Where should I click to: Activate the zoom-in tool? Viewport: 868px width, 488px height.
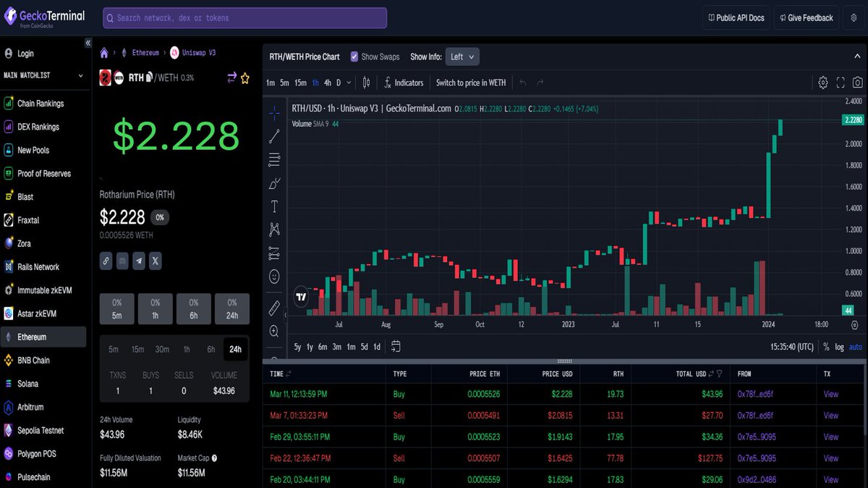[275, 331]
